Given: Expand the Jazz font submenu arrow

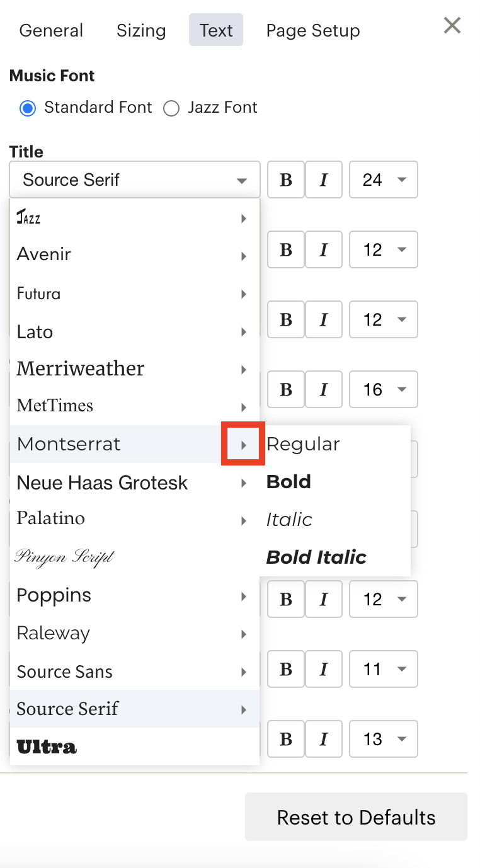Looking at the screenshot, I should [x=243, y=219].
